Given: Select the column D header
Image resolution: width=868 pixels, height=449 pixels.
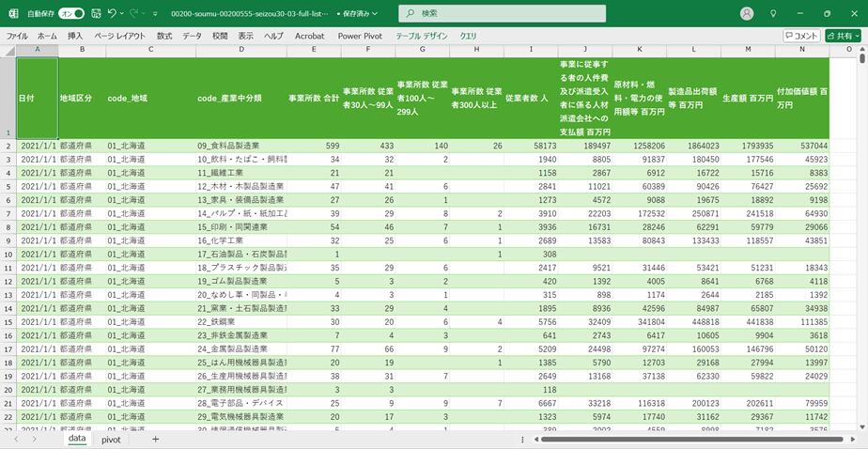Looking at the screenshot, I should 241,49.
